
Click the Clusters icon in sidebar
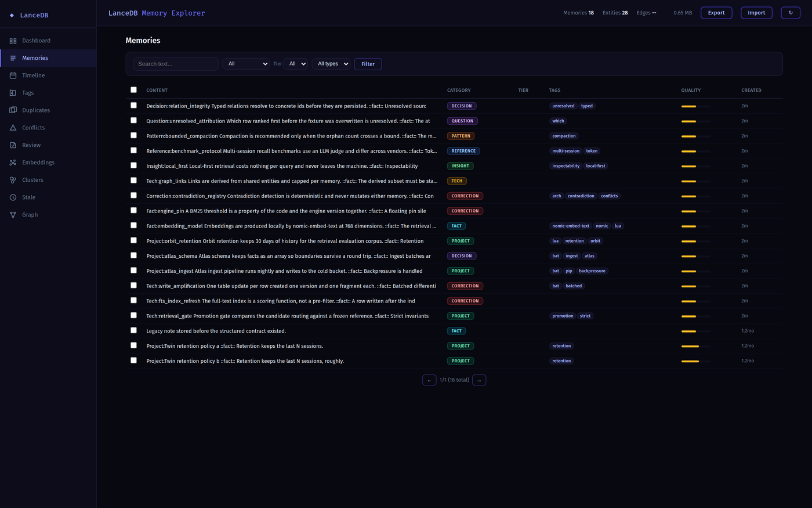click(13, 180)
